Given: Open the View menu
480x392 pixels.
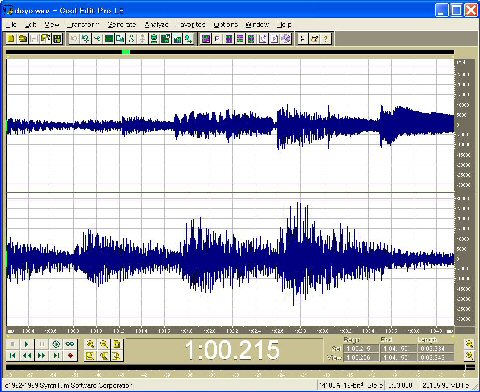Looking at the screenshot, I should (52, 24).
